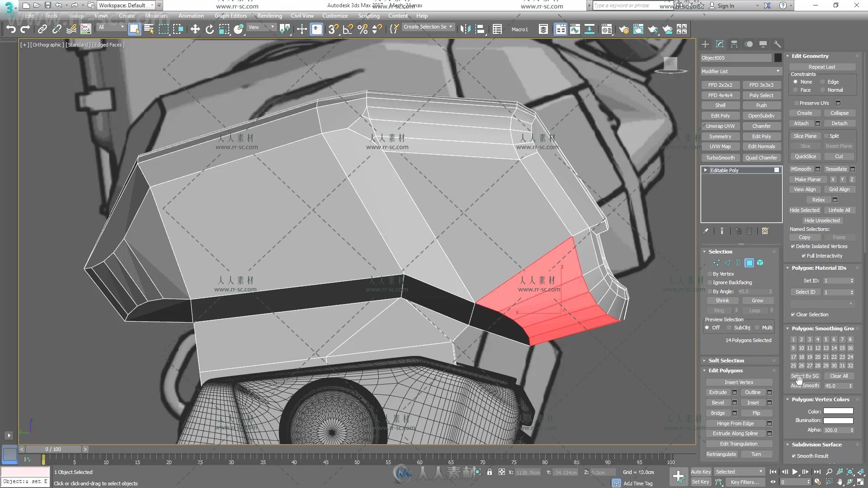Click the Object005 name field
This screenshot has width=868, height=488.
pos(736,58)
